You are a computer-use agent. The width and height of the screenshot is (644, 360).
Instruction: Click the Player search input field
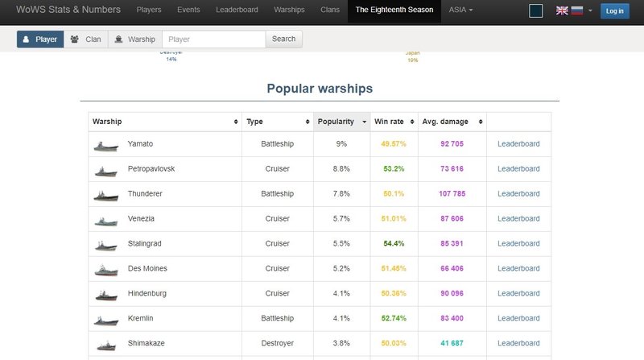pos(214,39)
